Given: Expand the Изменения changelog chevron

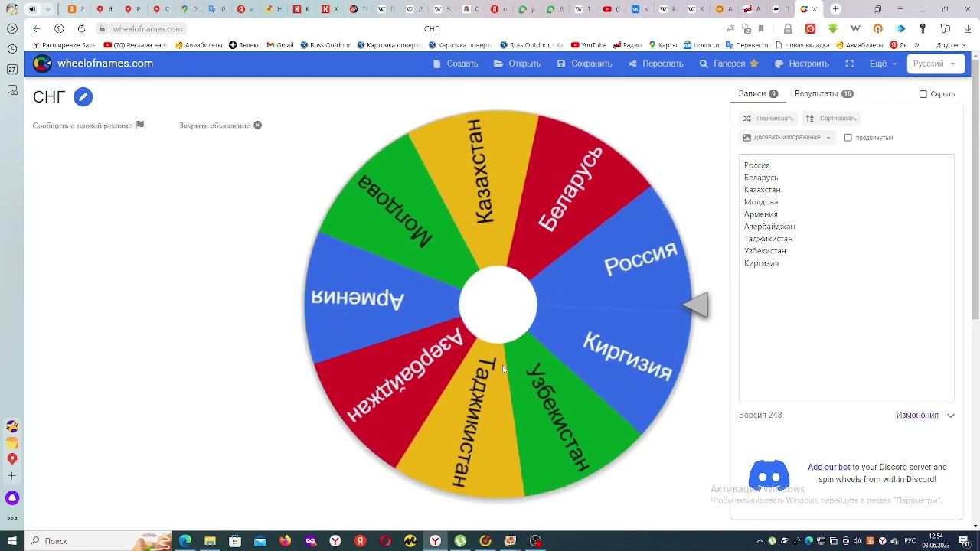Looking at the screenshot, I should point(951,416).
